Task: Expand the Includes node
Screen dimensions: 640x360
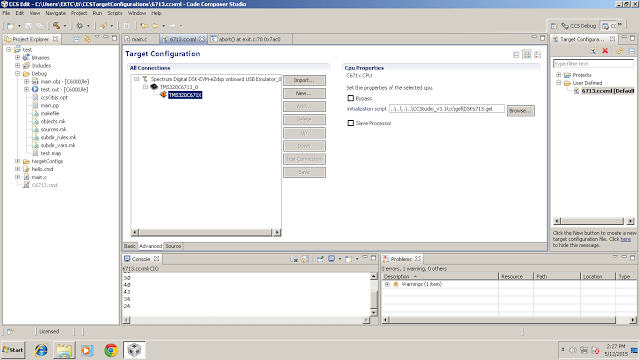Action: (18, 65)
